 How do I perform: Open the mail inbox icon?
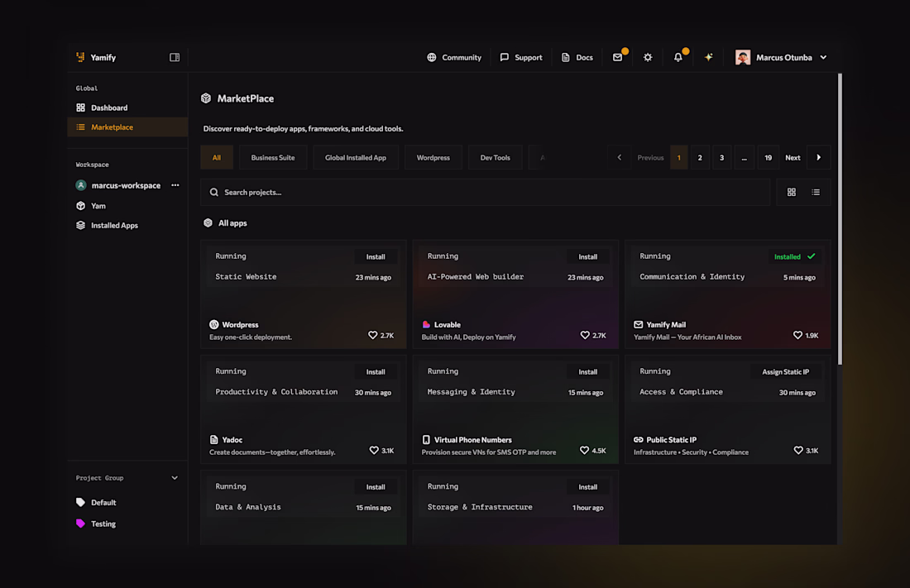pos(617,57)
